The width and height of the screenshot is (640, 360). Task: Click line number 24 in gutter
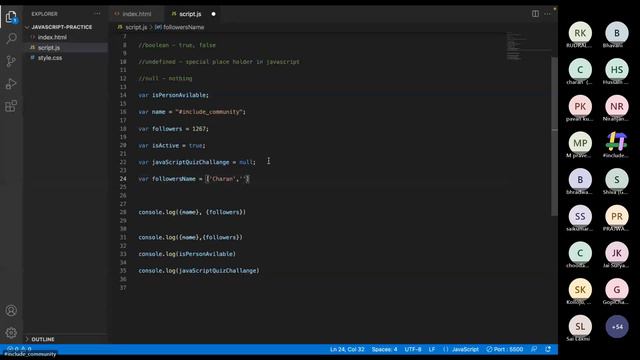pyautogui.click(x=123, y=179)
